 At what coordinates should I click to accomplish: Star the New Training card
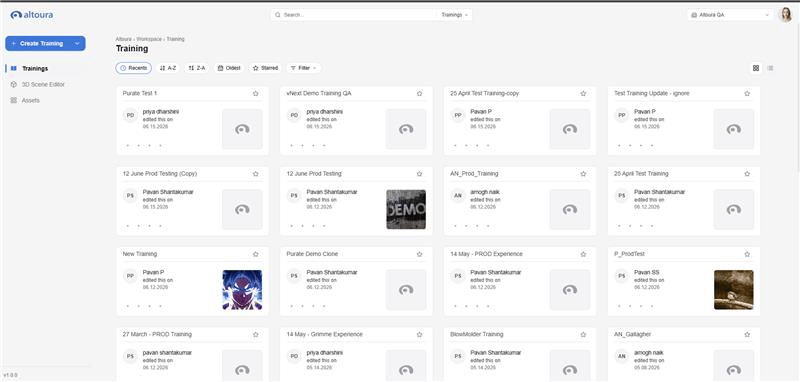click(256, 254)
